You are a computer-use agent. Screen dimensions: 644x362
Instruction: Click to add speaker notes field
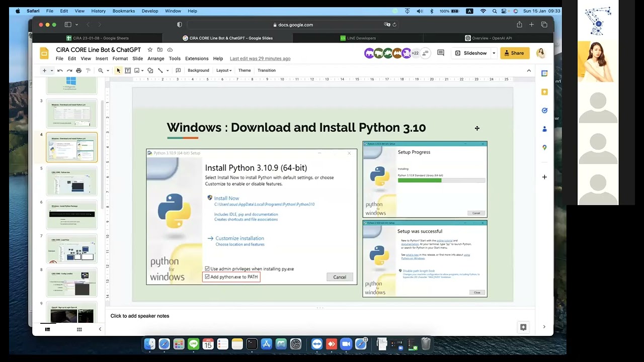pos(320,316)
